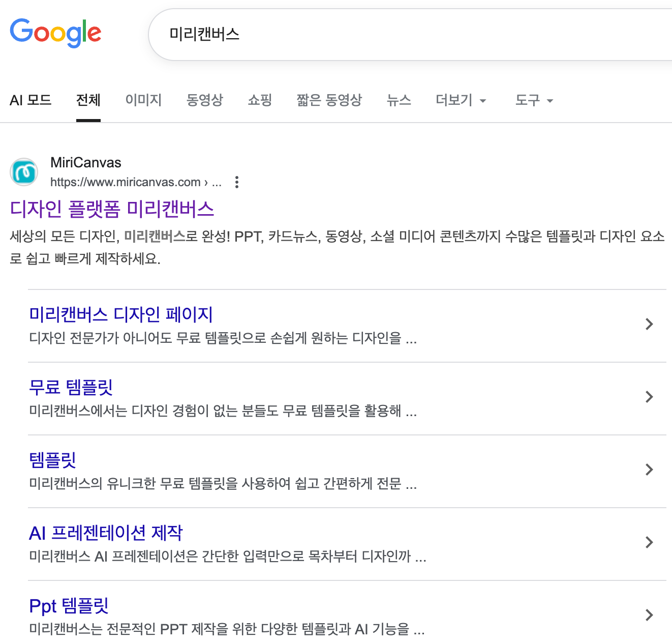This screenshot has height=644, width=672.
Task: Open the 미리캔버스 디자인 페이지 sitelink
Action: pyautogui.click(x=121, y=314)
